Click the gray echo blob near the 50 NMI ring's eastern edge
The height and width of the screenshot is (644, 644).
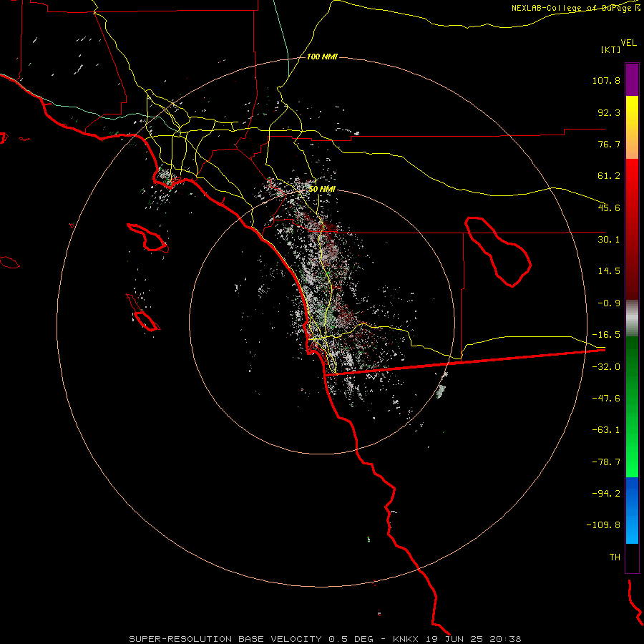[x=441, y=391]
